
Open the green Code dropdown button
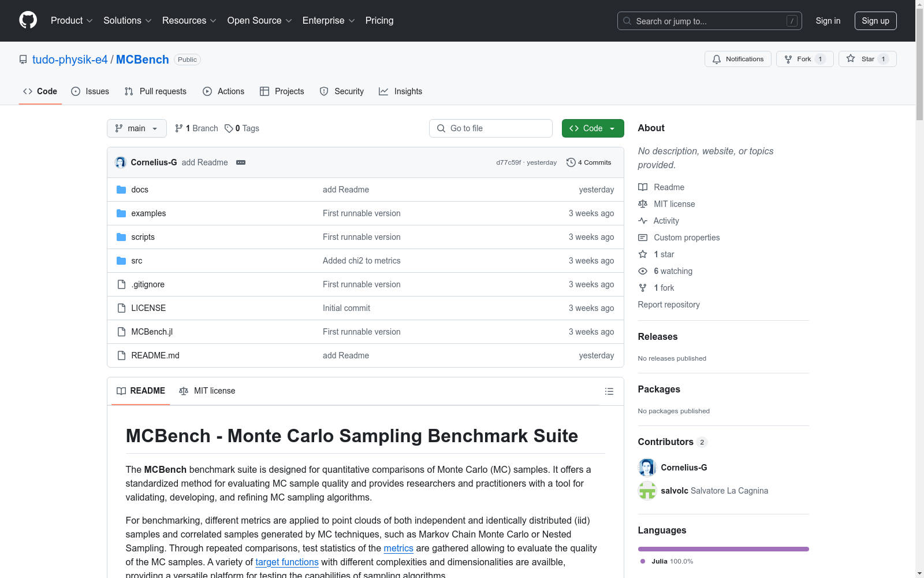pyautogui.click(x=593, y=128)
